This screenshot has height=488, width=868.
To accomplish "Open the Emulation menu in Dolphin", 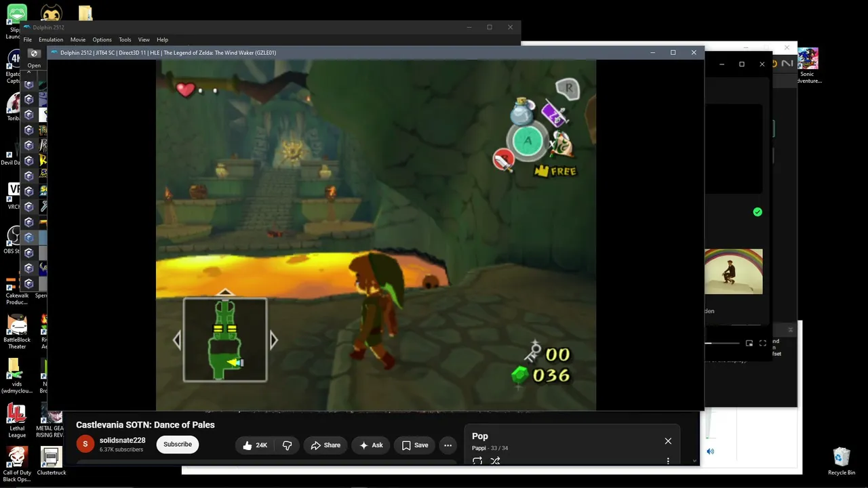I will point(51,40).
